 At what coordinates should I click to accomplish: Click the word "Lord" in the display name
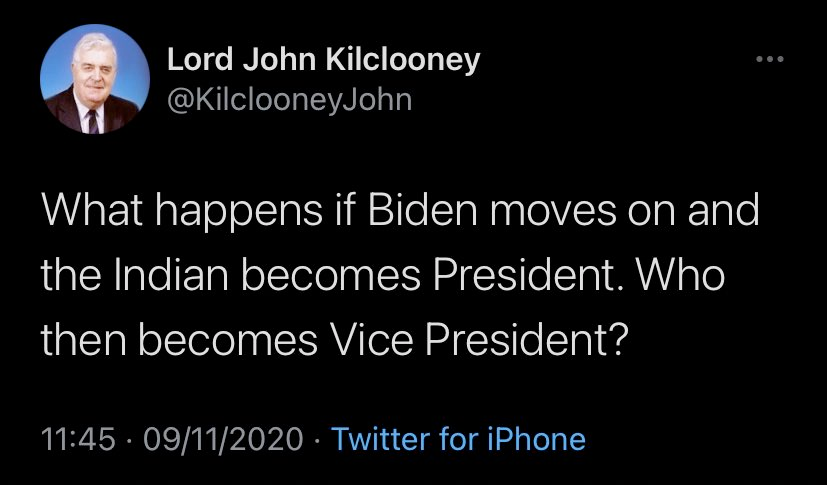click(x=200, y=60)
